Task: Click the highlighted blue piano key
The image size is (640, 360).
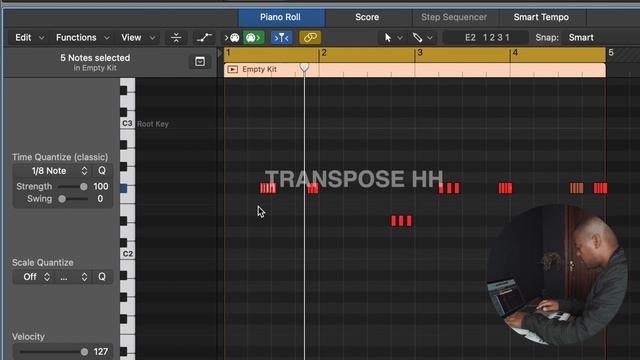Action: point(124,188)
